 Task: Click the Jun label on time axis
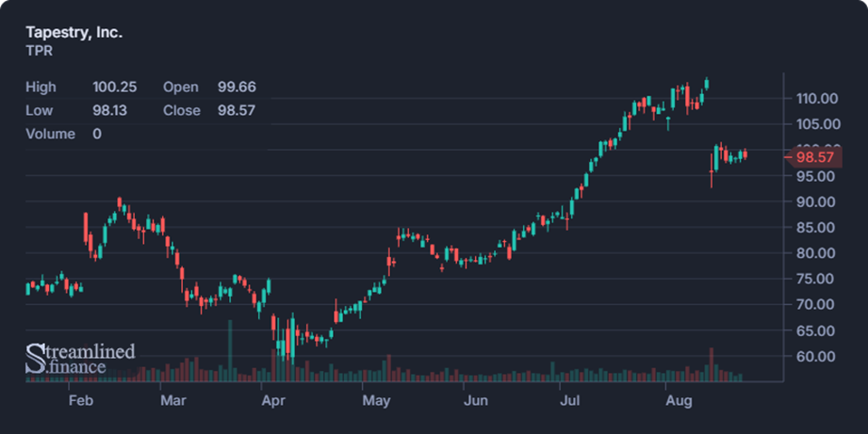click(476, 400)
